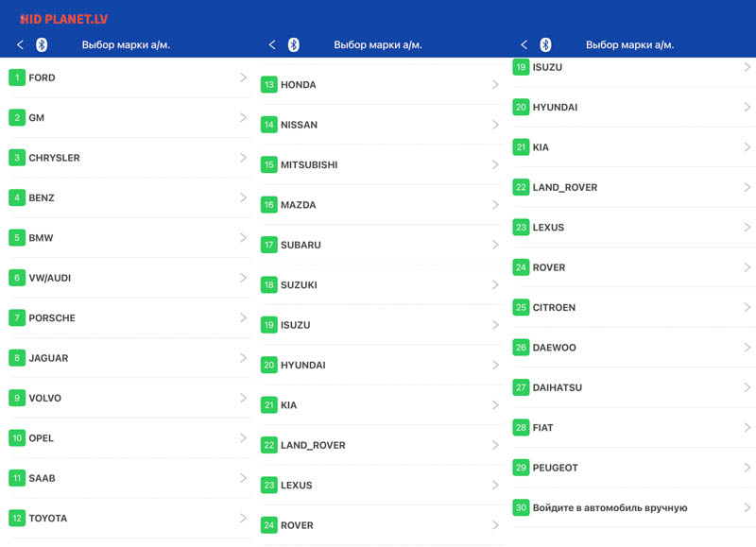Expand the JAGUAR row via its chevron
756x547 pixels.
click(243, 358)
